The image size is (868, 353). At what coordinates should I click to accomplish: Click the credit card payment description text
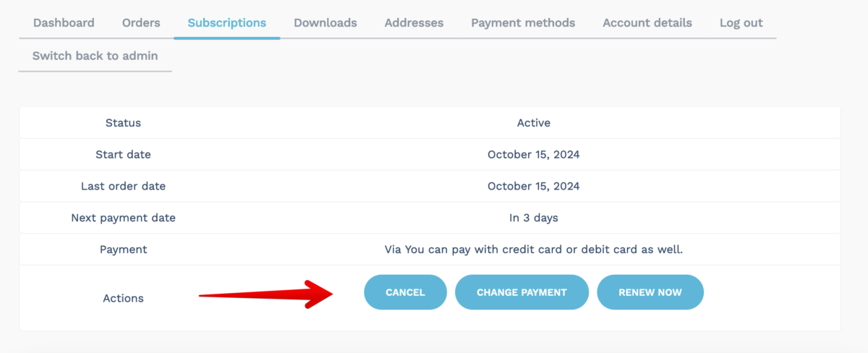[533, 250]
